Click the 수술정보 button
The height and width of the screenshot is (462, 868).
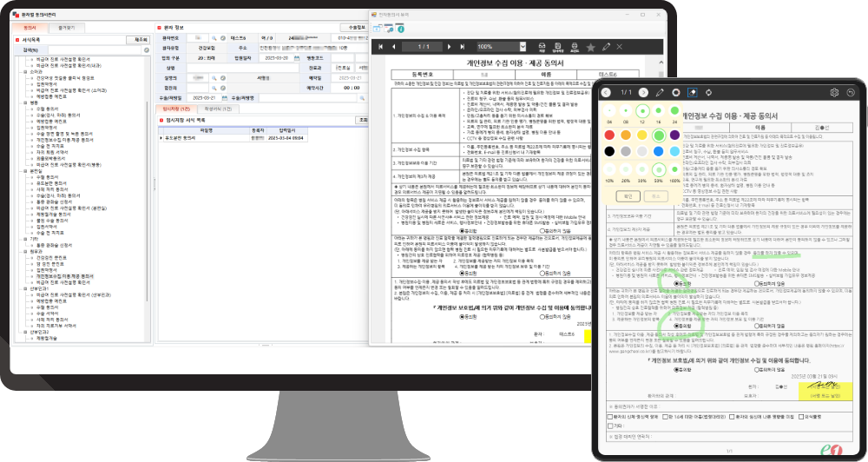(x=352, y=27)
